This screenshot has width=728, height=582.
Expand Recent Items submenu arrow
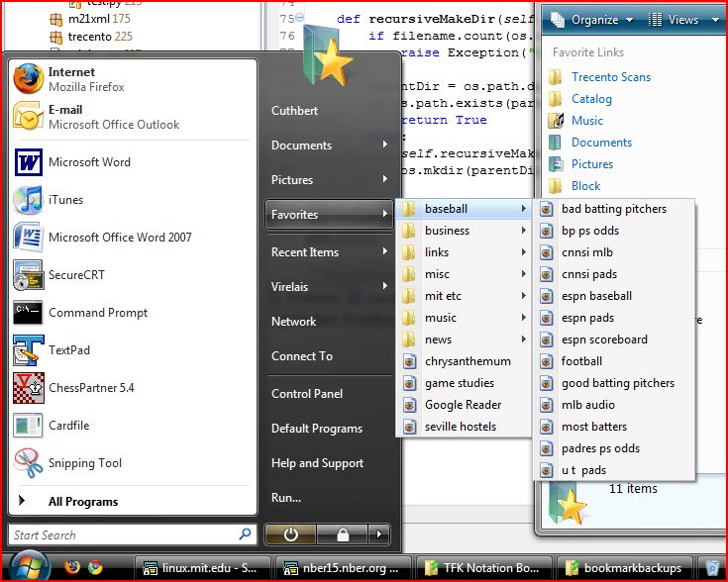coord(385,251)
